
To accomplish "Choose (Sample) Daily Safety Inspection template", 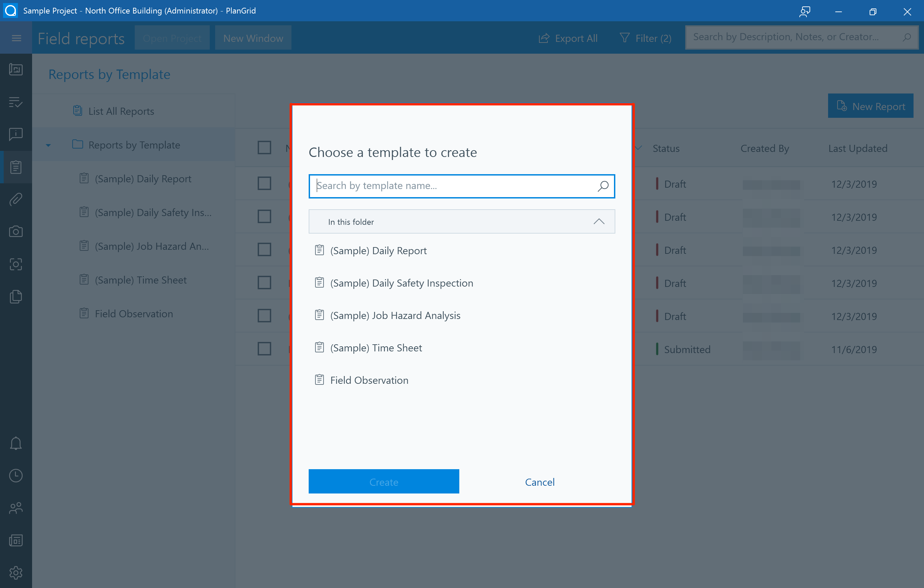I will (x=462, y=283).
